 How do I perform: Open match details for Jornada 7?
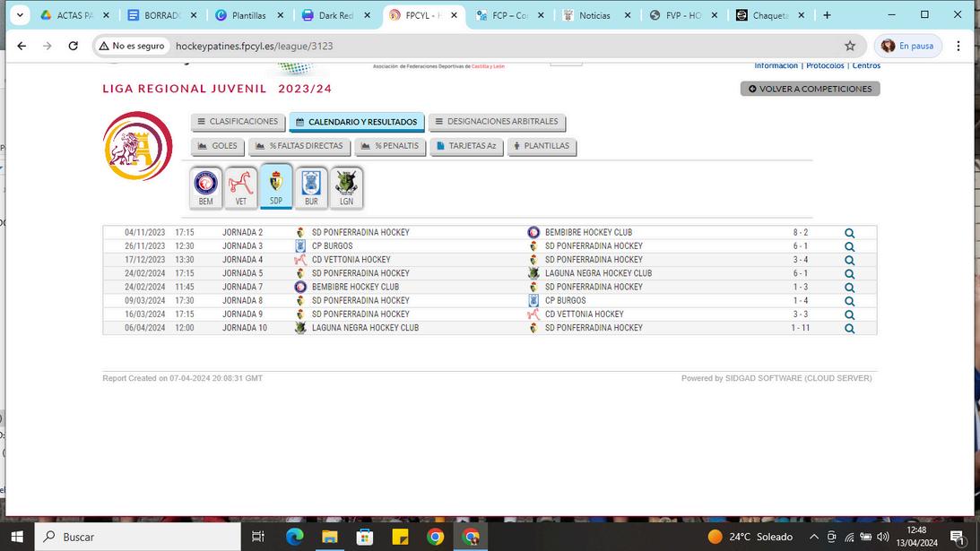pos(849,288)
